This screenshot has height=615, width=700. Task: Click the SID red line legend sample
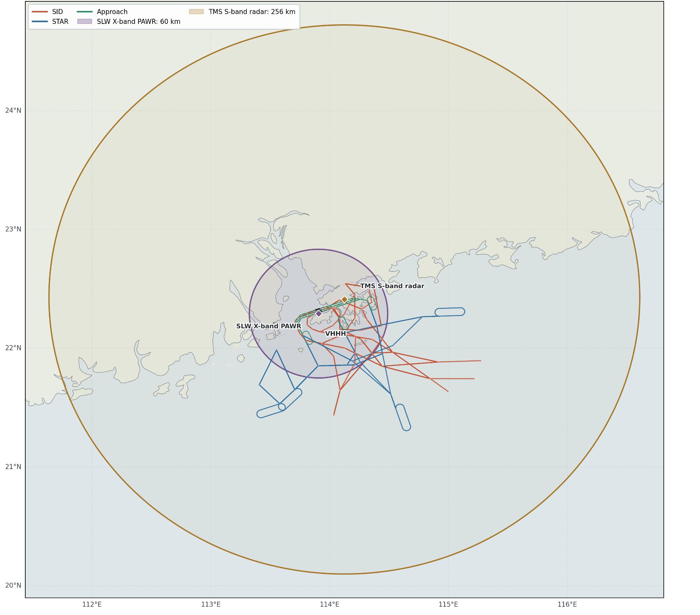coord(40,12)
